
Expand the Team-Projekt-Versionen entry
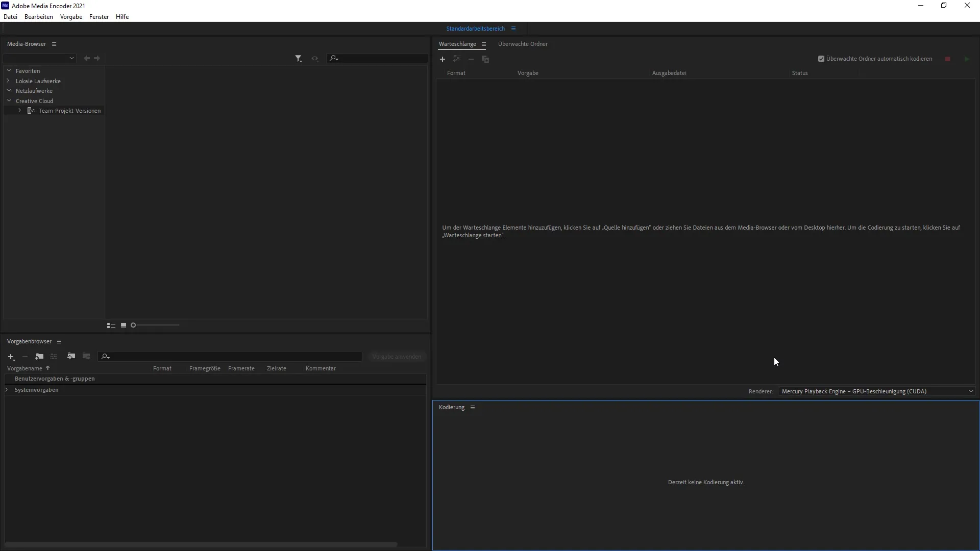click(19, 111)
